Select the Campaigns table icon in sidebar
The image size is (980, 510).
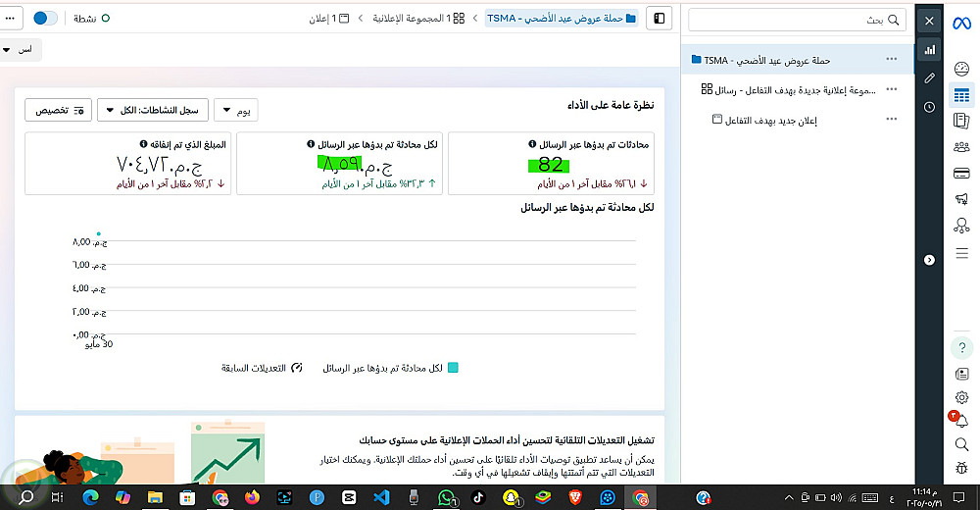pyautogui.click(x=961, y=95)
